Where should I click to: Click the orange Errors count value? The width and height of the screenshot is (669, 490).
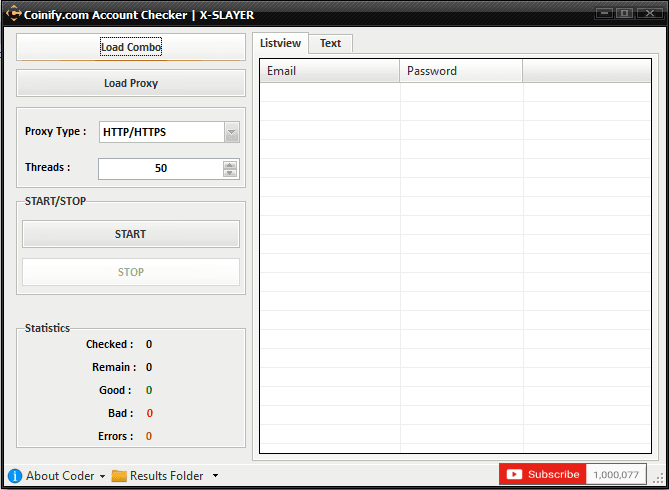pos(149,436)
